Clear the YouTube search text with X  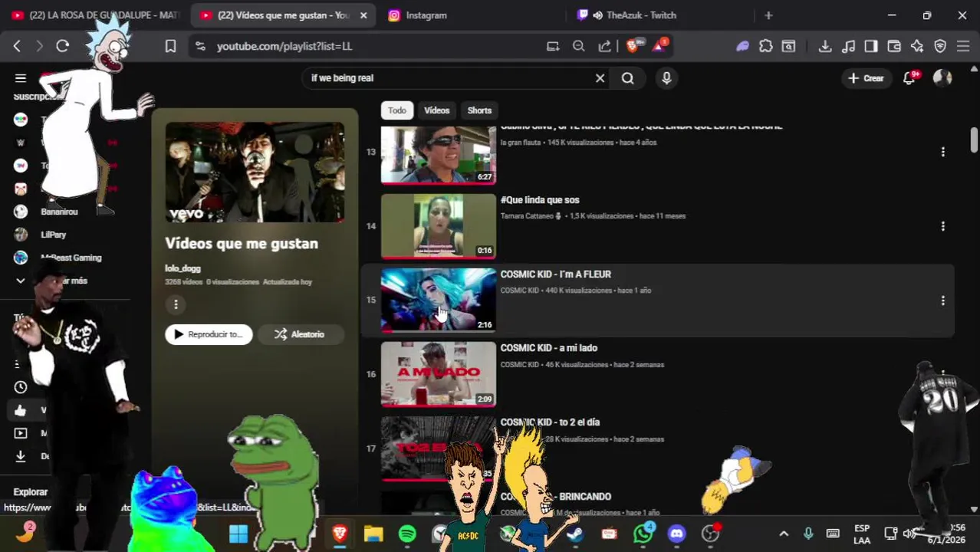[x=600, y=77]
